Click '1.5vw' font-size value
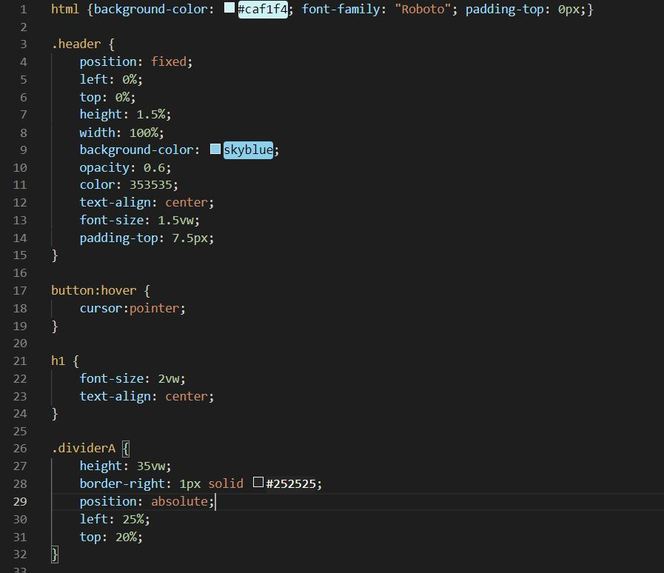The image size is (664, 573). click(176, 220)
